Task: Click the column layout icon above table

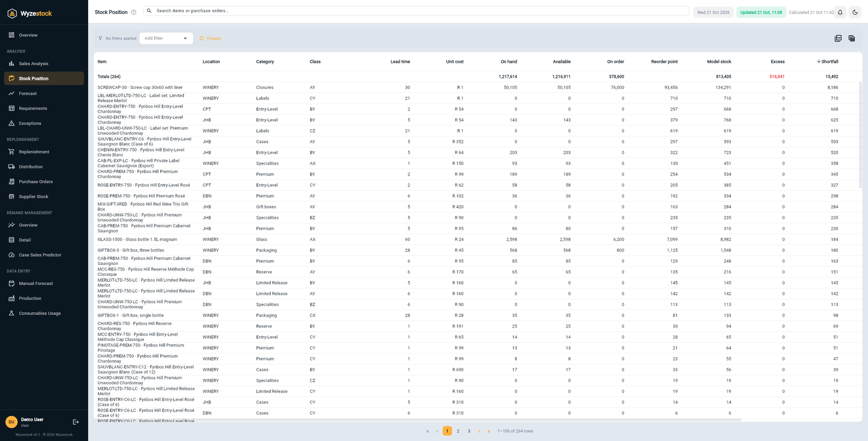Action: point(838,38)
